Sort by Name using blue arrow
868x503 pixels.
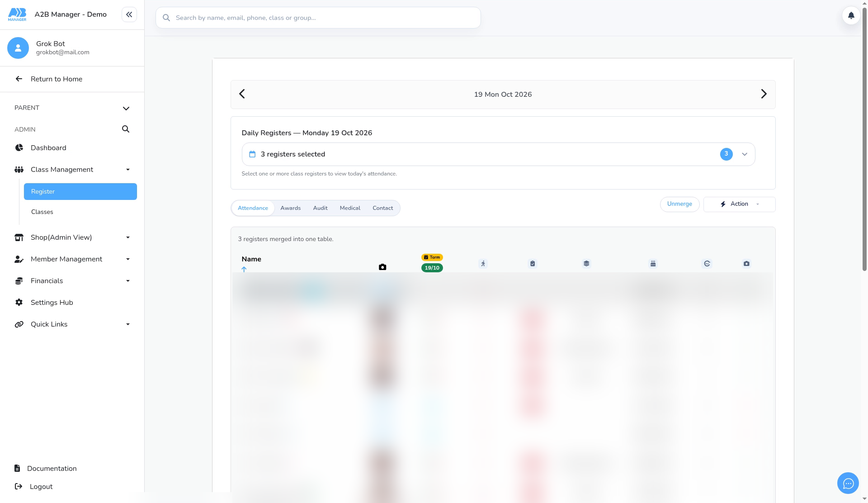point(244,269)
